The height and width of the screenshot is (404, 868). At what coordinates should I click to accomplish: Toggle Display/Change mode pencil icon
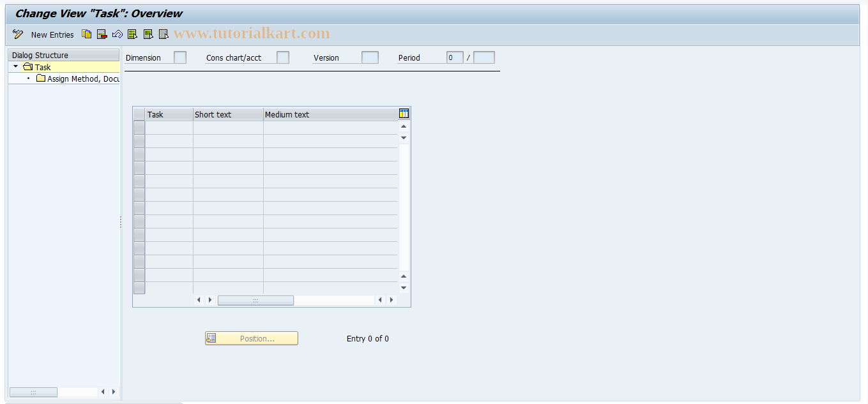[18, 34]
